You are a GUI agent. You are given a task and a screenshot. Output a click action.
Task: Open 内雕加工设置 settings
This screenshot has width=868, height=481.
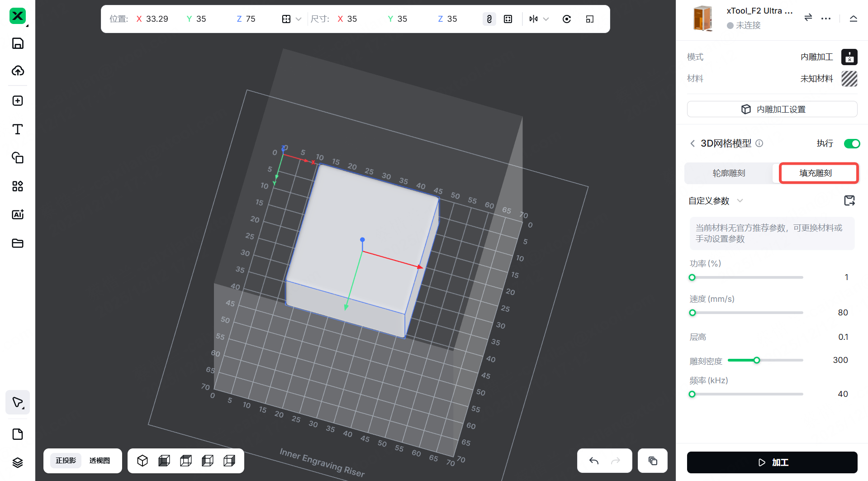772,110
